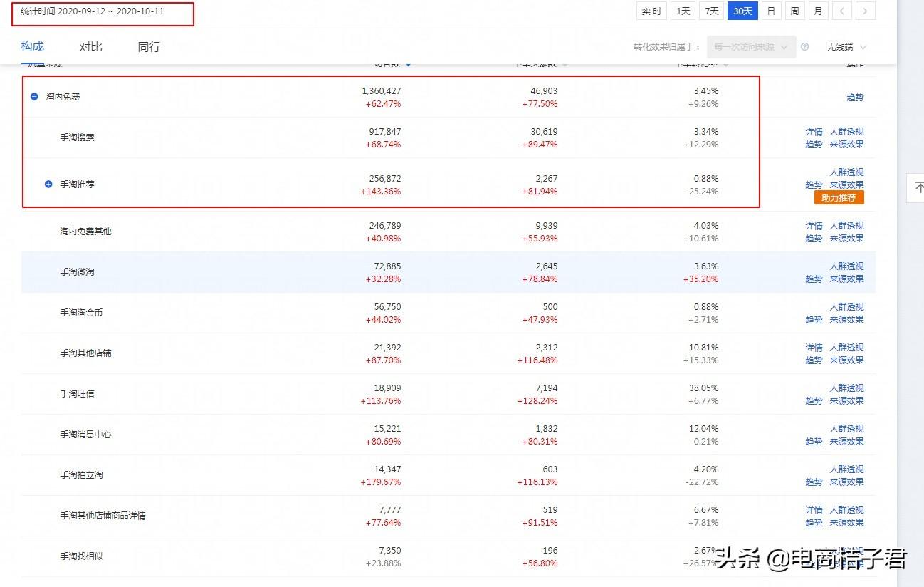The image size is (924, 587).
Task: Open the 无线端 device dropdown
Action: click(x=846, y=47)
